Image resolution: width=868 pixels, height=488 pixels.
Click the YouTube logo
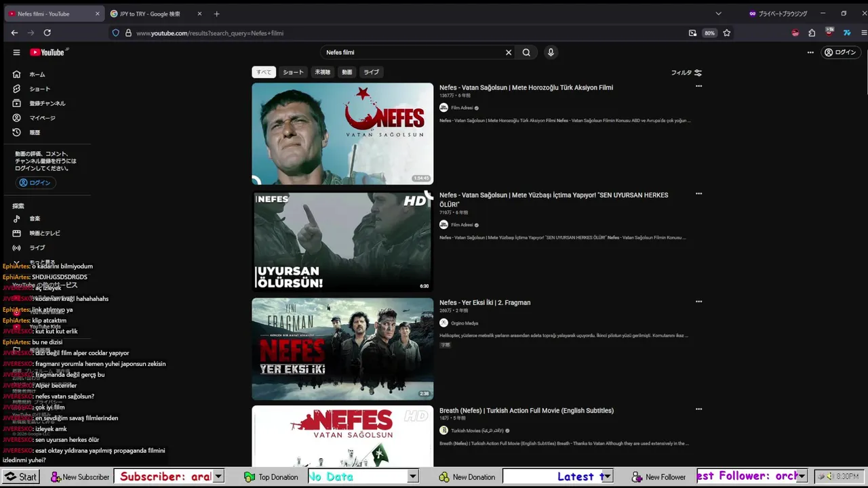(x=47, y=52)
